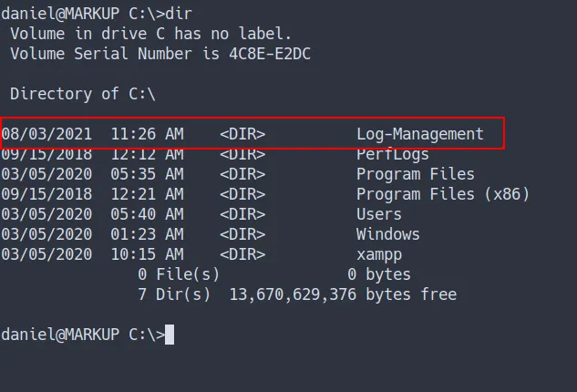
Task: Click the 11:26 AM timestamp
Action: (147, 134)
